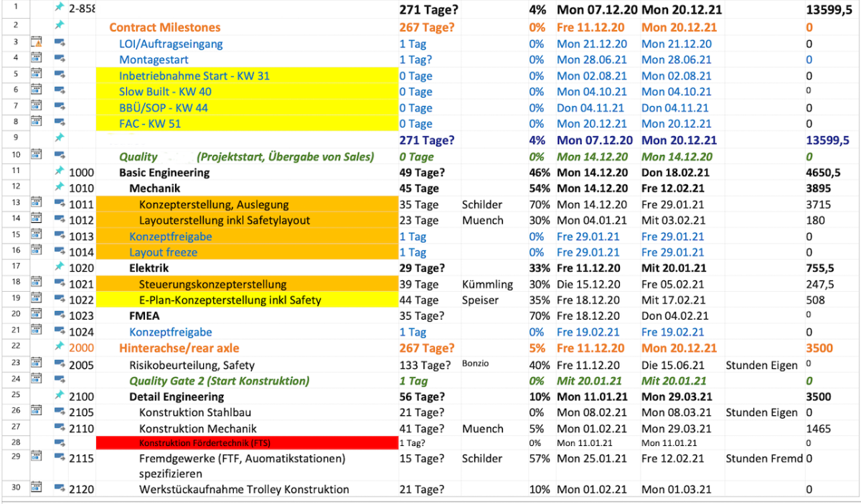The width and height of the screenshot is (861, 504).
Task: Select the red Konstruktion Fördertechnik (FTS) cell
Action: [x=247, y=443]
